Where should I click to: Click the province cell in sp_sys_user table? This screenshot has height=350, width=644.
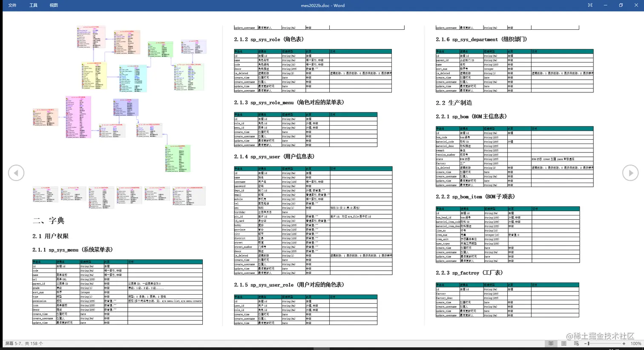(x=246, y=230)
